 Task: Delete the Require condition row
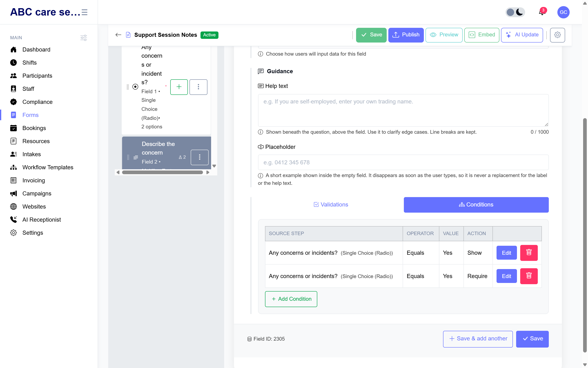[529, 276]
